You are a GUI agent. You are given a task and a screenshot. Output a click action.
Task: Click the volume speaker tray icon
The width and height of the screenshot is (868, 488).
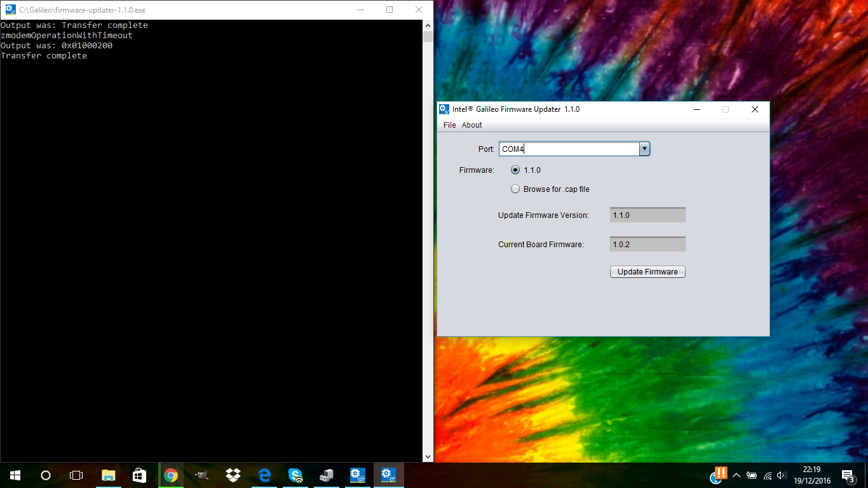pos(782,475)
